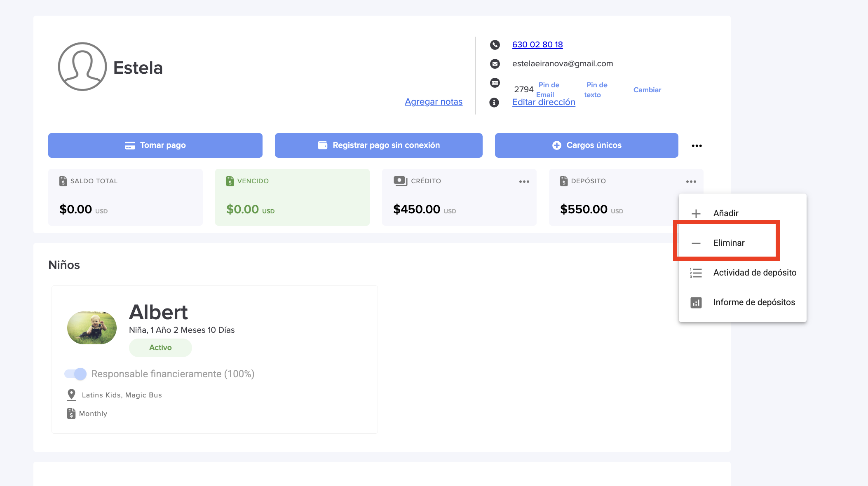Click the billing icon next to Monthly
Viewport: 868px width, 486px height.
point(71,413)
